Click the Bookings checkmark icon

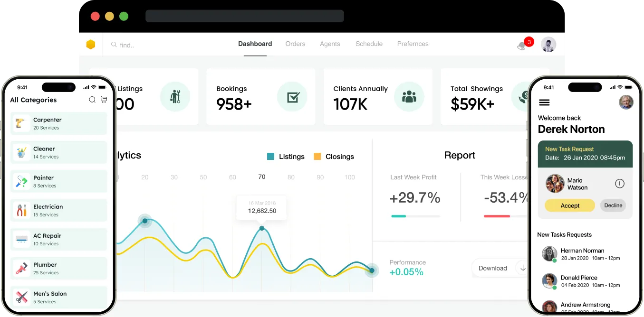(x=293, y=97)
